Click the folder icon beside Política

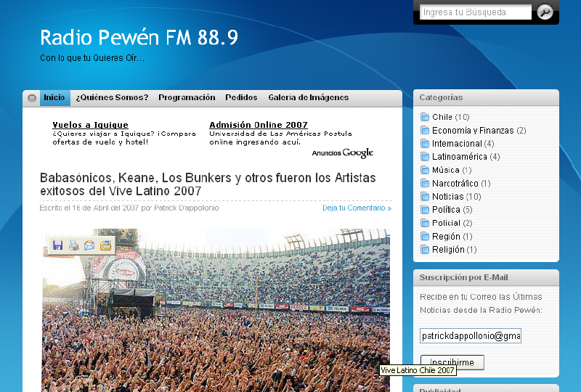coord(425,210)
